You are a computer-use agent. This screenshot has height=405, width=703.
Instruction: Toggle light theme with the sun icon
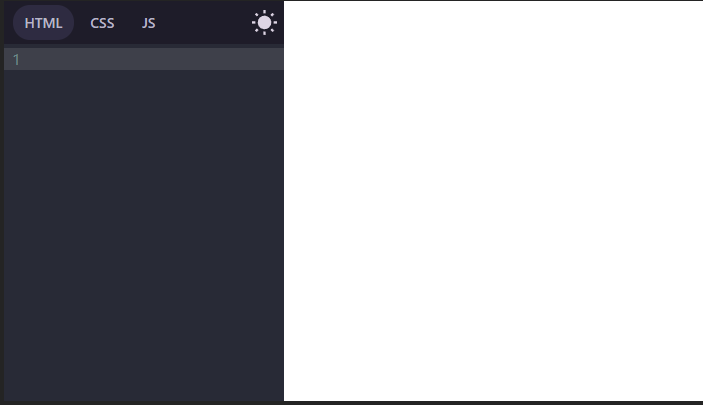264,22
